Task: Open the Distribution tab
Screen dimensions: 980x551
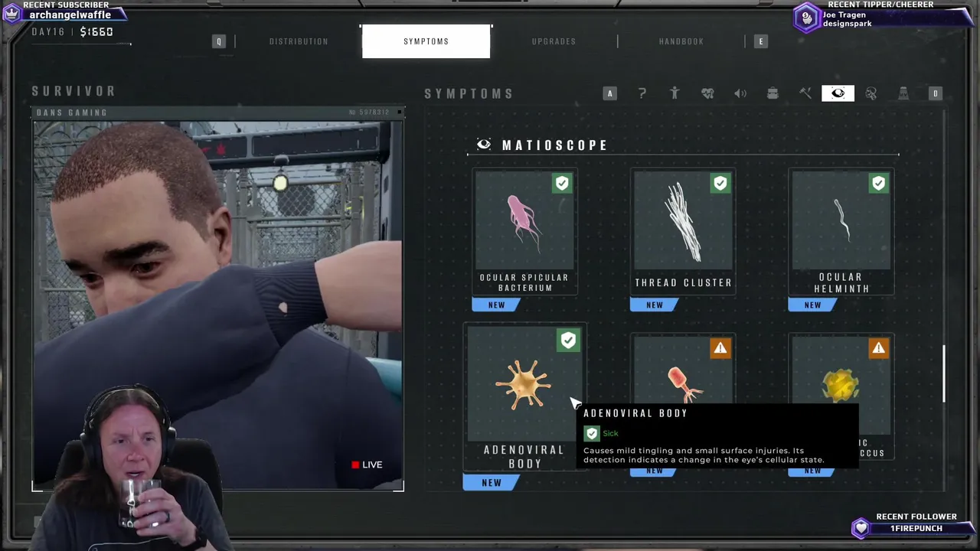Action: 299,41
